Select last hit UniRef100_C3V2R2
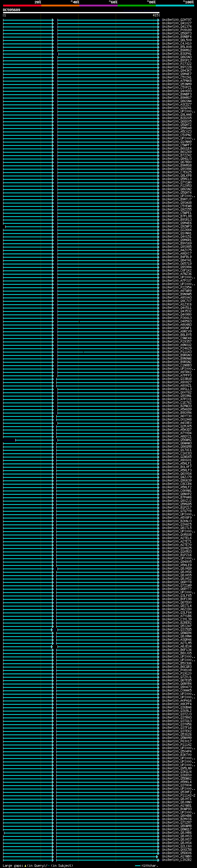 [x=176, y=860]
